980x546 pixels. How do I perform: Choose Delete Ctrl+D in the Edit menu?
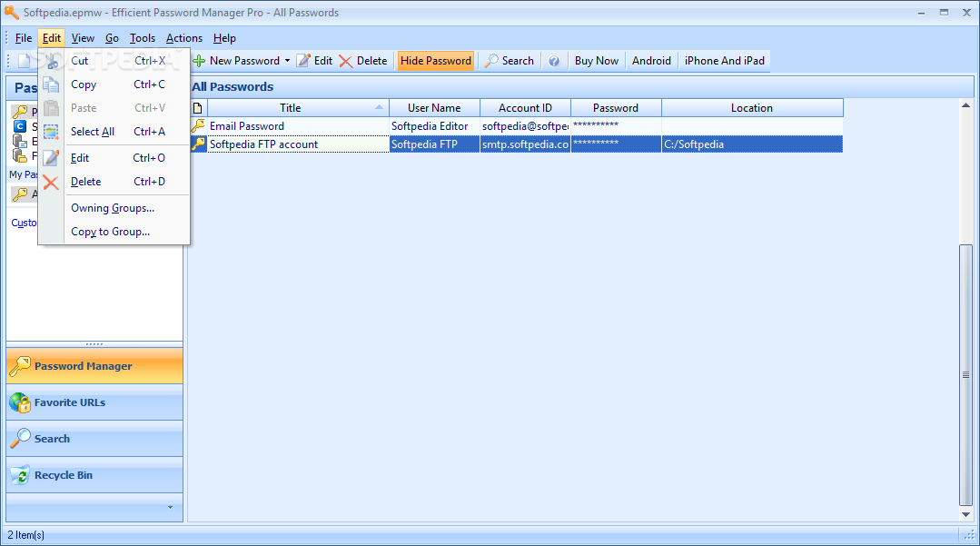tap(114, 182)
